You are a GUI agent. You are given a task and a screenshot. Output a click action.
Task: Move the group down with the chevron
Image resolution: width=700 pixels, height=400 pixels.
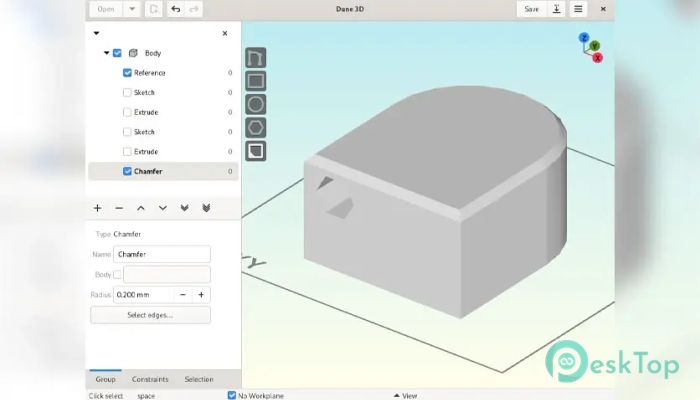162,208
